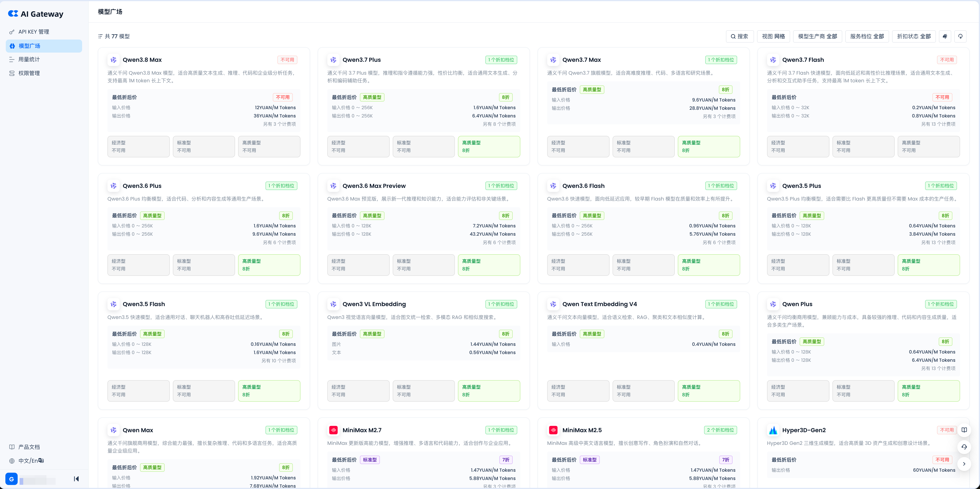Click 经济型 不可用 tier on Qwen3.8 Max
This screenshot has height=489, width=980.
pos(139,146)
